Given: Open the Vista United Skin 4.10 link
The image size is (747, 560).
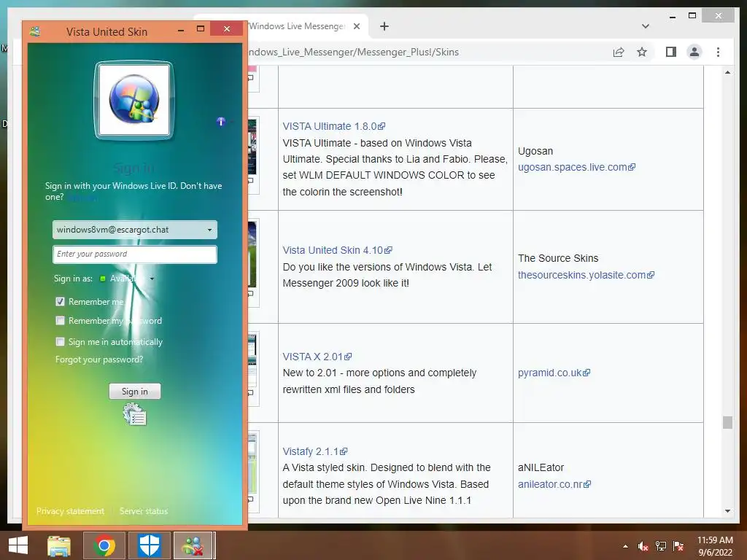Looking at the screenshot, I should tap(337, 250).
